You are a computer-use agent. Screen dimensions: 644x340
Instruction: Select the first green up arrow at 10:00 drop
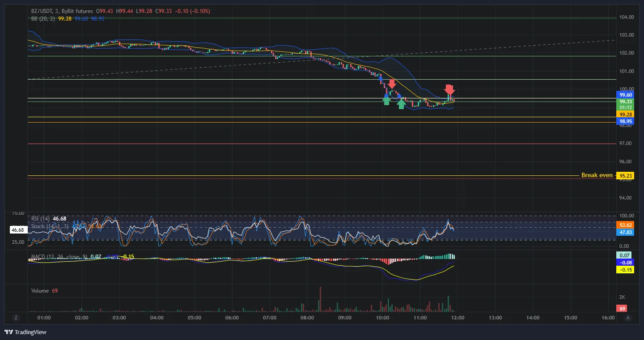pos(386,101)
